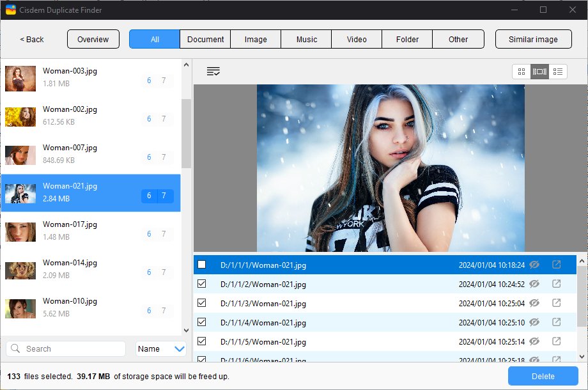Open D:/1/1/2/Woman-021.jpg in external location
588x390 pixels.
pos(556,284)
